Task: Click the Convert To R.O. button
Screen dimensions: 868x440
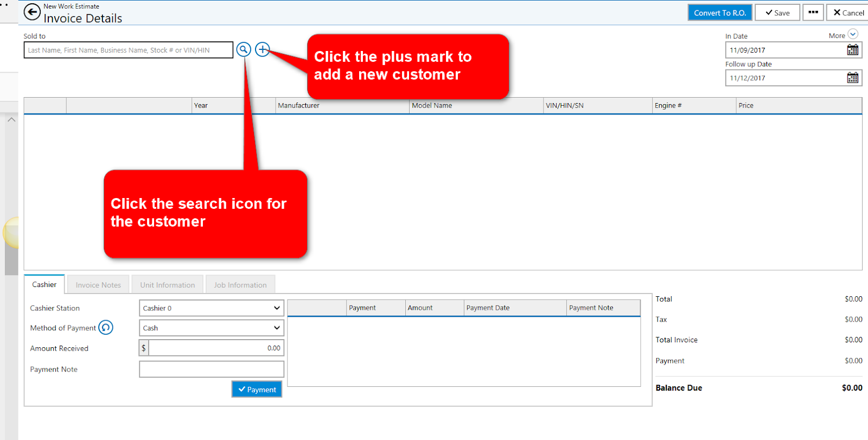Action: pyautogui.click(x=719, y=12)
